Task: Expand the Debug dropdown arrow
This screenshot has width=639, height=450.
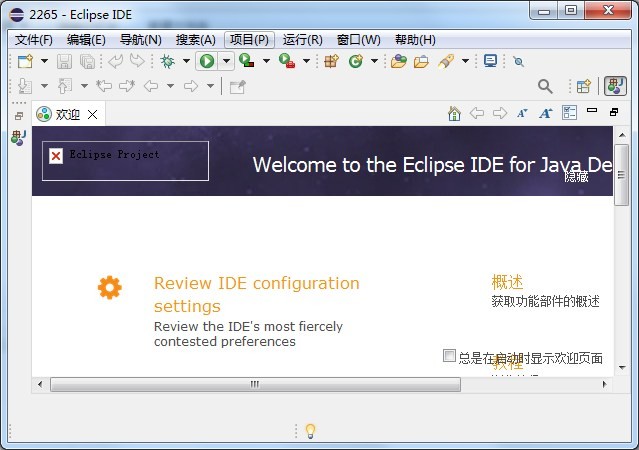Action: tap(186, 62)
